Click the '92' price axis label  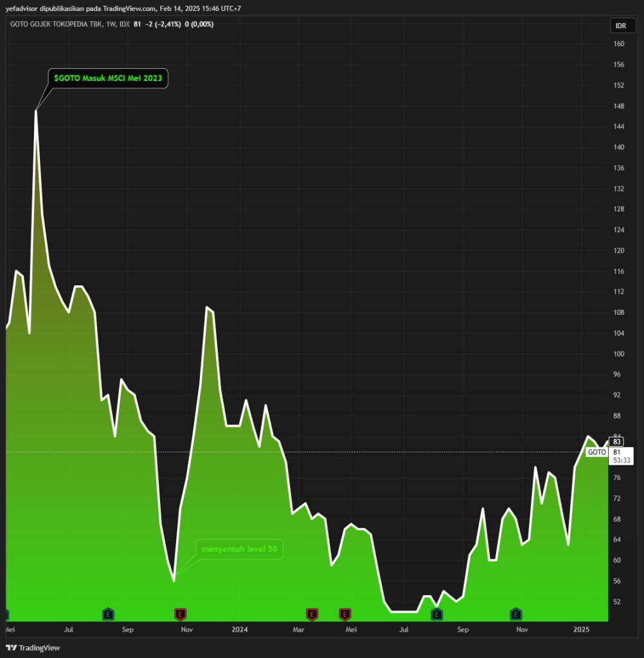click(x=617, y=395)
